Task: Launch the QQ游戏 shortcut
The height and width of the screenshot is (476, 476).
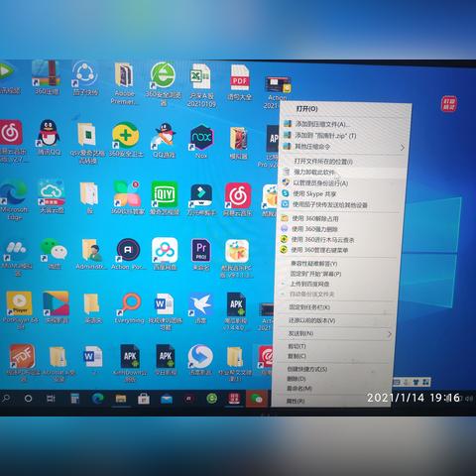Action: (x=164, y=136)
